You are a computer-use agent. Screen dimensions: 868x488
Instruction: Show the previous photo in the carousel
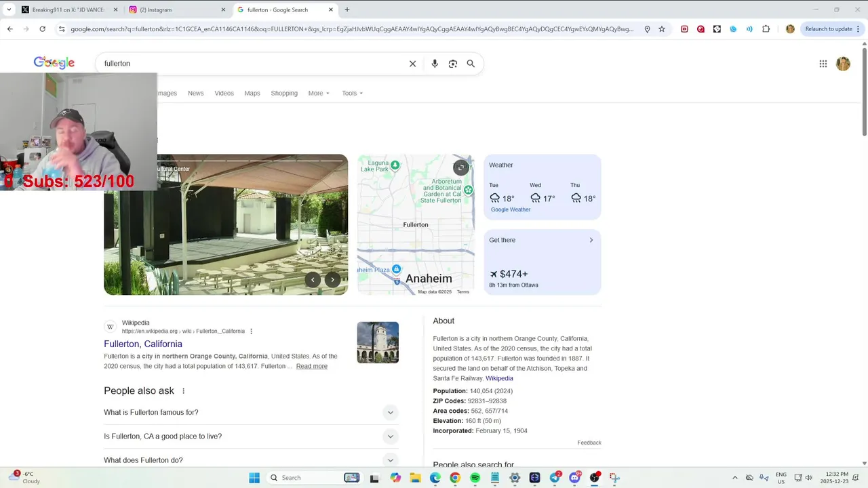click(313, 279)
